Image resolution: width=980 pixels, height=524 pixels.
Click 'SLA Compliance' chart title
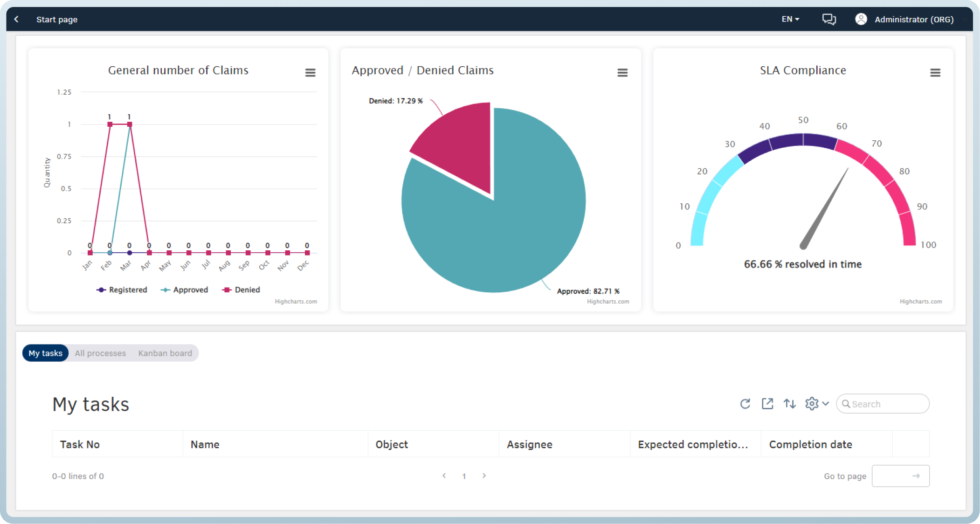pos(803,70)
